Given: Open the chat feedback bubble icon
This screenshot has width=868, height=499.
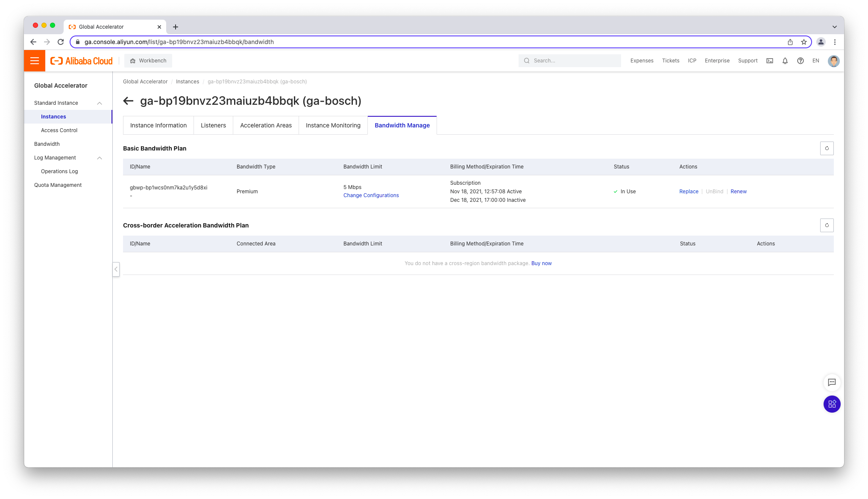Looking at the screenshot, I should click(832, 382).
